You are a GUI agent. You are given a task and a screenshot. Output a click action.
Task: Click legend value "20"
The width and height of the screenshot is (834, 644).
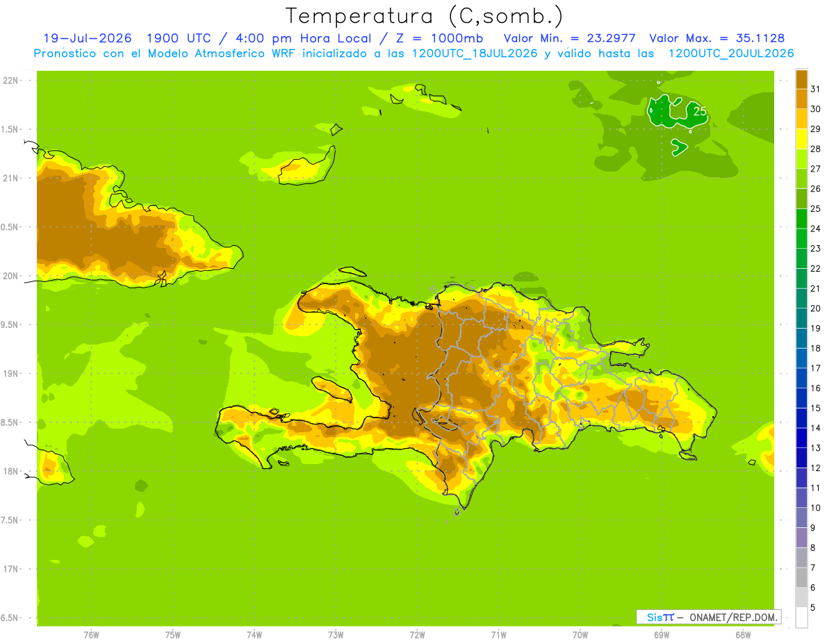tap(816, 308)
